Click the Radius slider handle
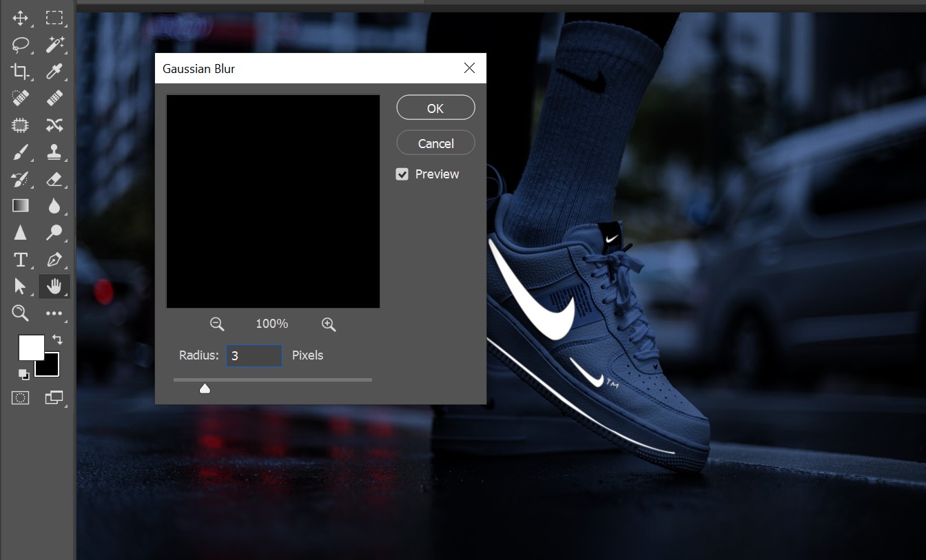Image resolution: width=926 pixels, height=560 pixels. [x=205, y=389]
